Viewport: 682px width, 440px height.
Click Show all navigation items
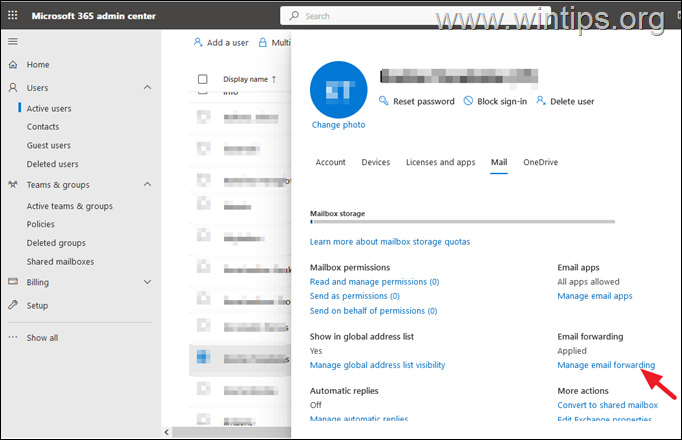click(x=42, y=338)
